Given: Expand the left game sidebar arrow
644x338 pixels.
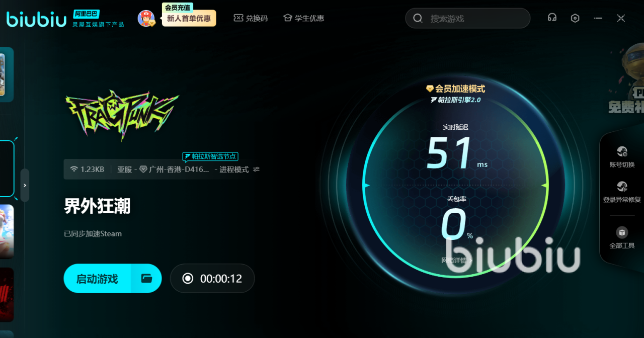Looking at the screenshot, I should pyautogui.click(x=25, y=185).
